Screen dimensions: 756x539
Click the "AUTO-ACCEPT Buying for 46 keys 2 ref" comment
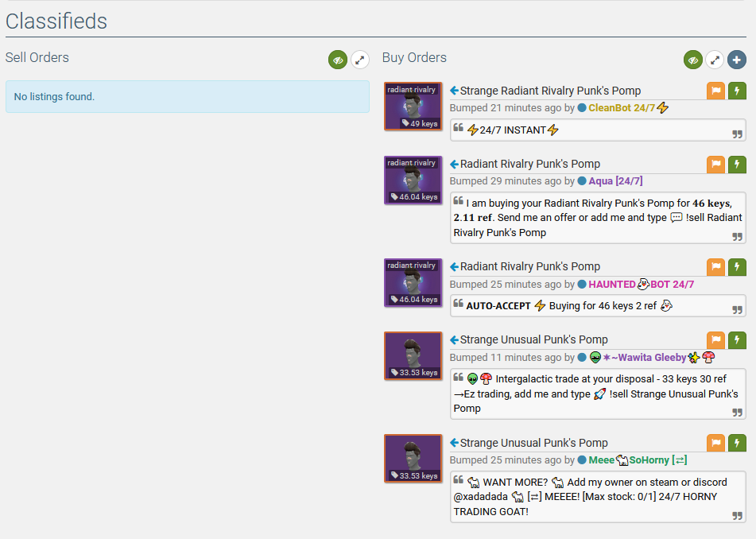(x=597, y=305)
